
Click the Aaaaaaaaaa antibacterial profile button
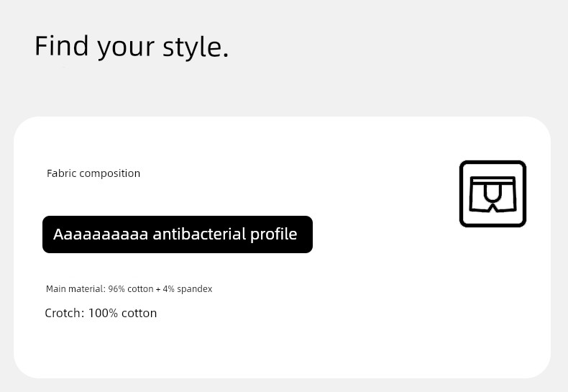(x=178, y=234)
